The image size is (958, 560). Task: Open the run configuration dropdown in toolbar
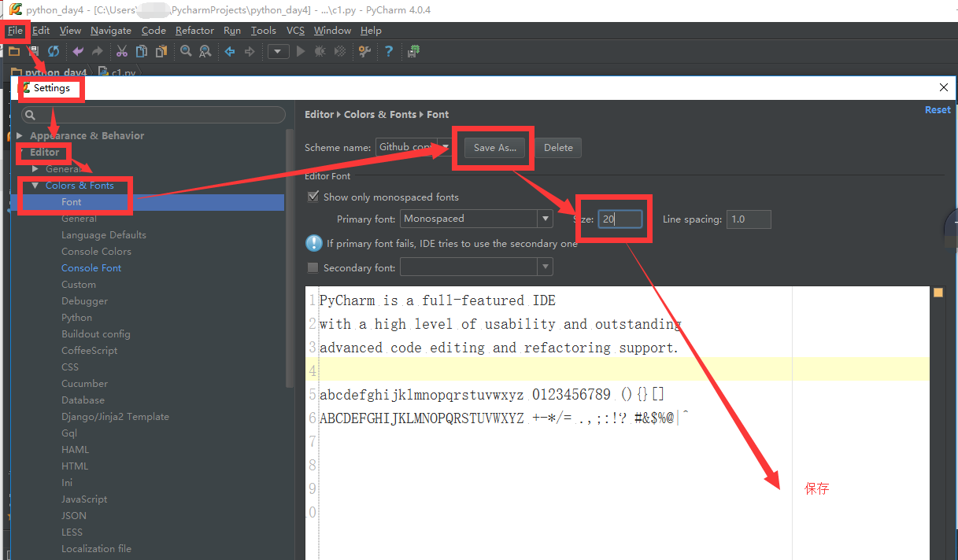[x=279, y=51]
